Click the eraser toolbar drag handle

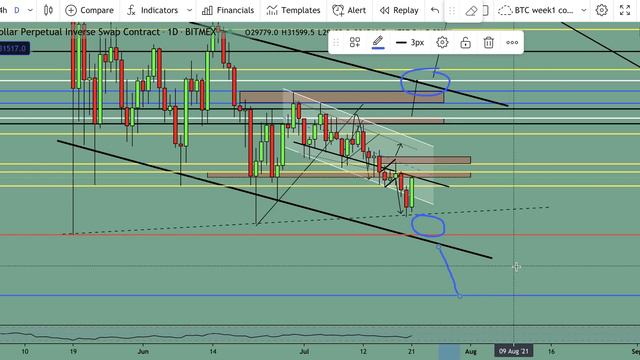pos(452,11)
